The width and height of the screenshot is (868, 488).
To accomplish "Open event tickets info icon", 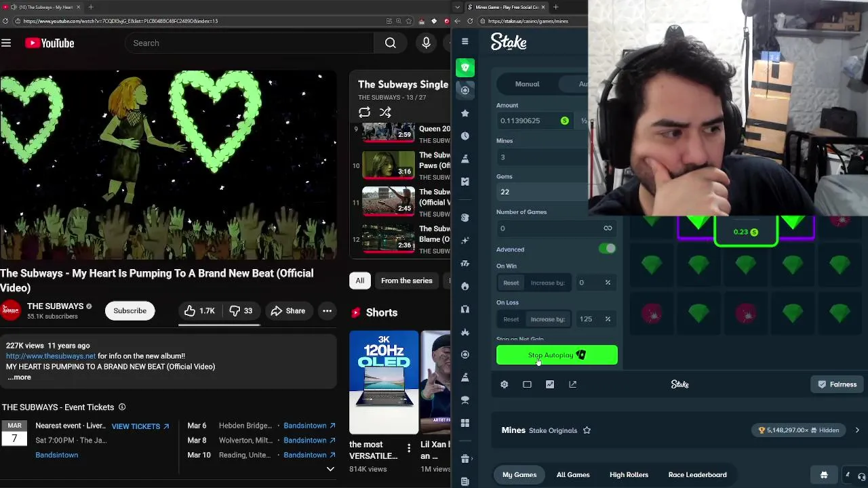I will tap(122, 407).
